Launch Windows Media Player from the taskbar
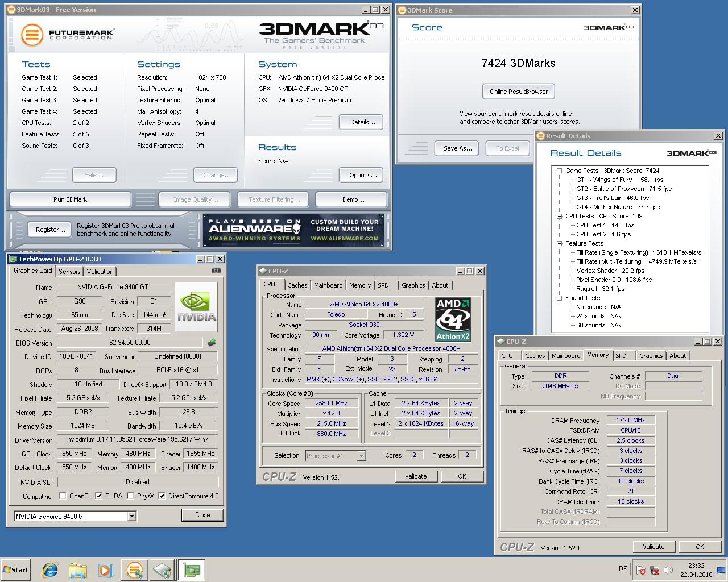728x582 pixels. click(105, 569)
